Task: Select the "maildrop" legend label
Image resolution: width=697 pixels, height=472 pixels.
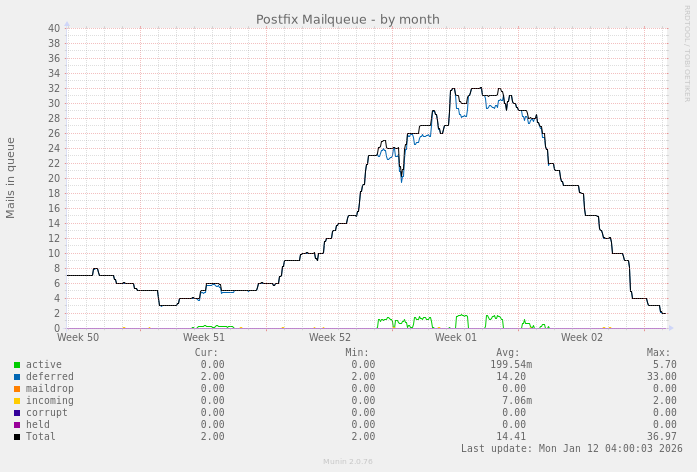Action: coord(50,388)
